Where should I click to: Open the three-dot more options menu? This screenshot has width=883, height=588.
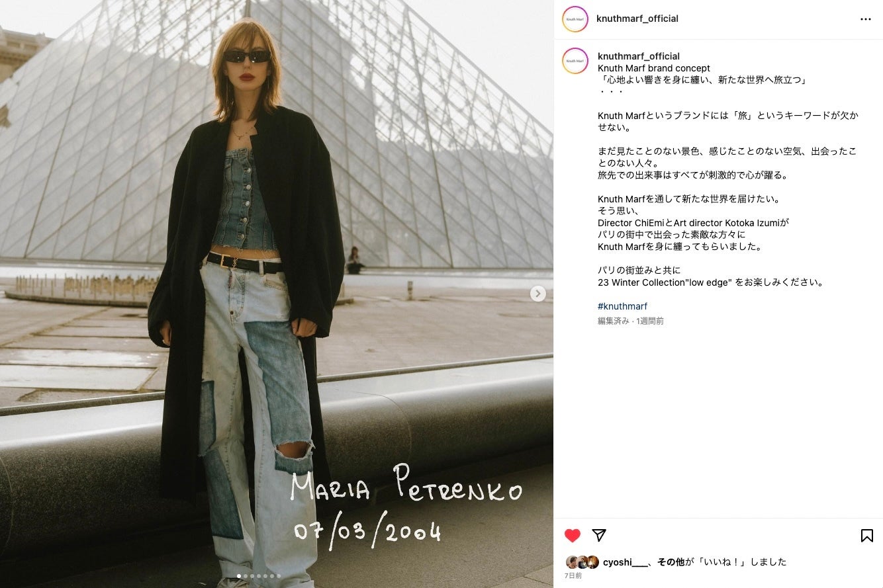(x=865, y=19)
